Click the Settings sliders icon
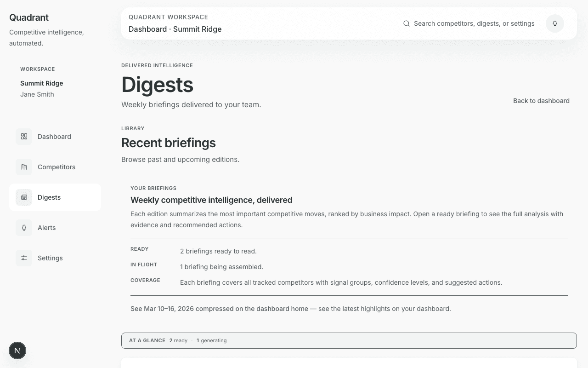Viewport: 588px width, 368px height. [24, 258]
